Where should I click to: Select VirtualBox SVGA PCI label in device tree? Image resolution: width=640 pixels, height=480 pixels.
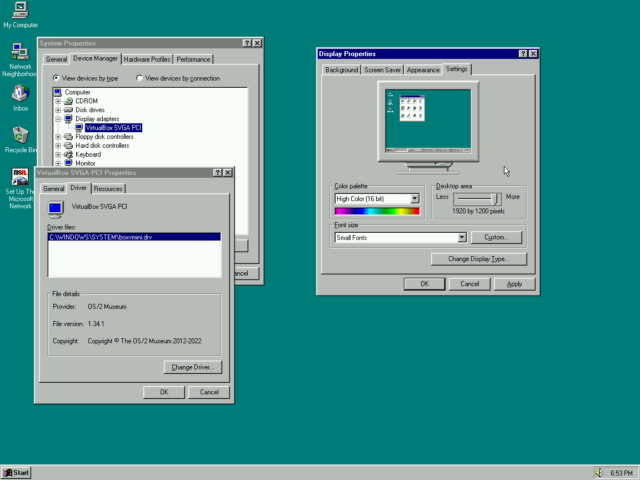point(113,128)
